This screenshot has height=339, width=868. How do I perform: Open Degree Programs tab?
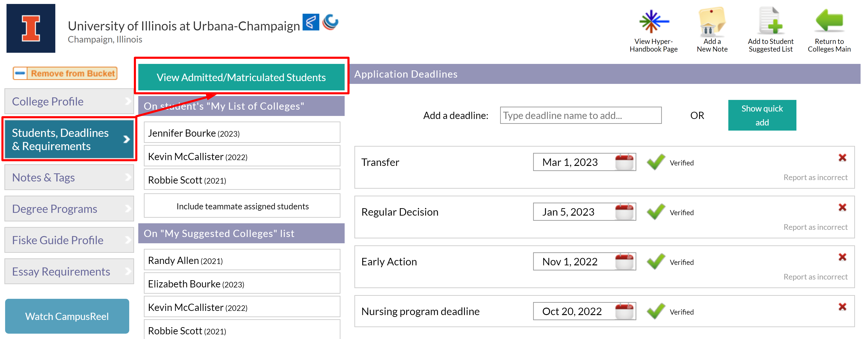[69, 209]
